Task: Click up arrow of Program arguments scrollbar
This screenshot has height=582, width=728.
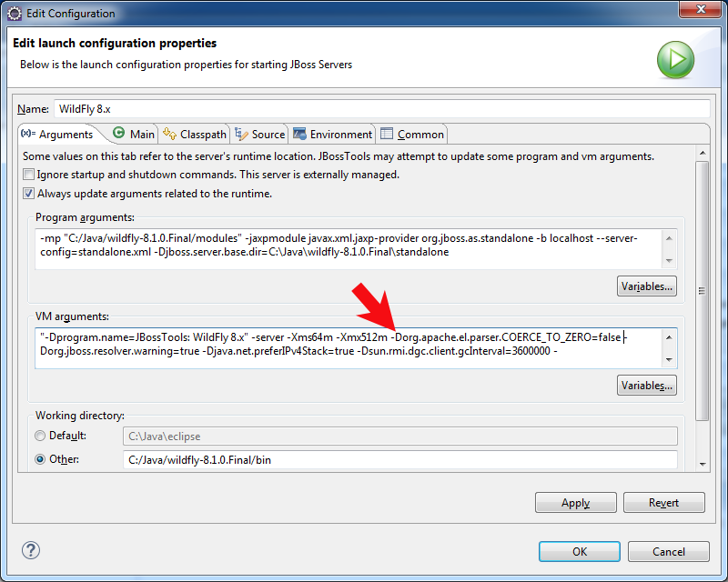Action: point(669,238)
